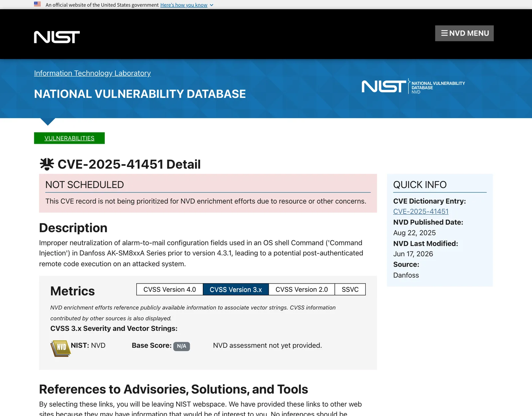
Task: Select the CVSS Version 3.x tab
Action: click(x=236, y=290)
